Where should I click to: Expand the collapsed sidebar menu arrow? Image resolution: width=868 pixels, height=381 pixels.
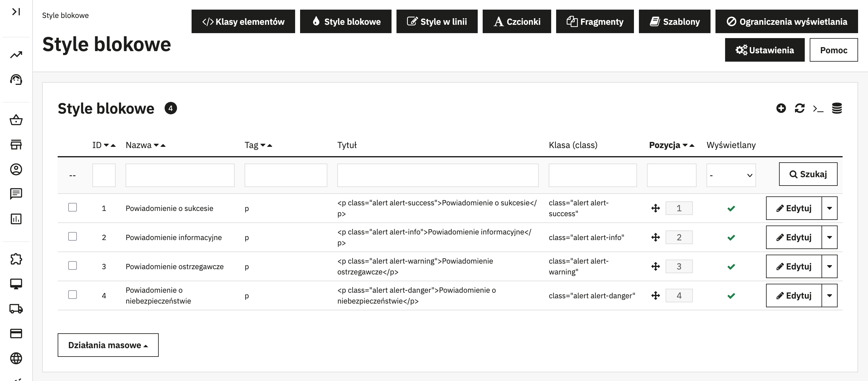16,12
